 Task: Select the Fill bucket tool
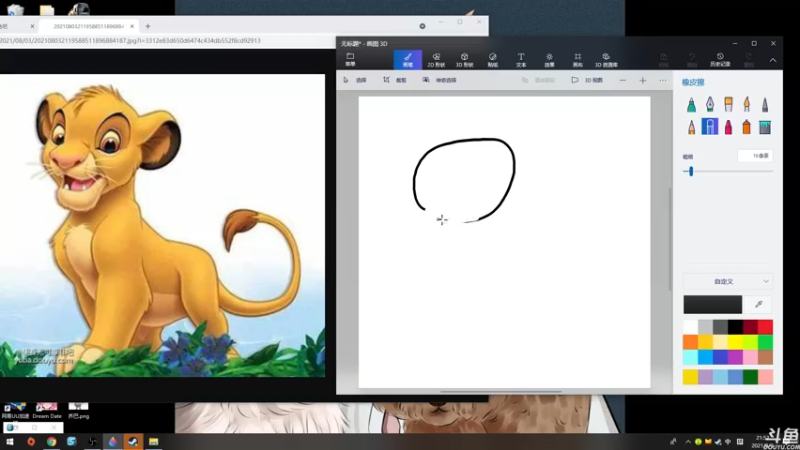point(765,127)
